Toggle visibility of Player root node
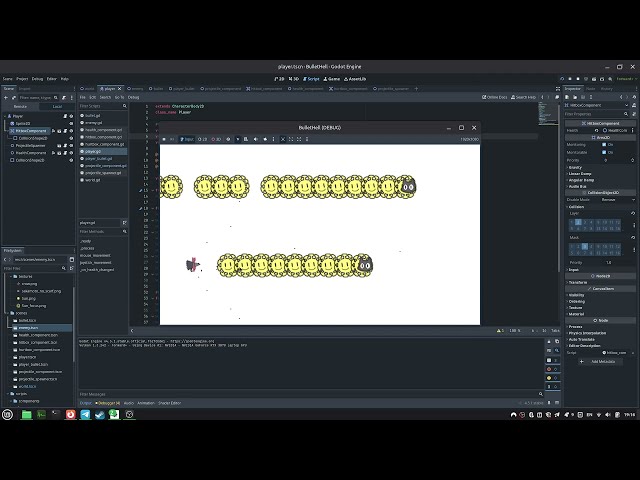The image size is (640, 480). pyautogui.click(x=71, y=116)
